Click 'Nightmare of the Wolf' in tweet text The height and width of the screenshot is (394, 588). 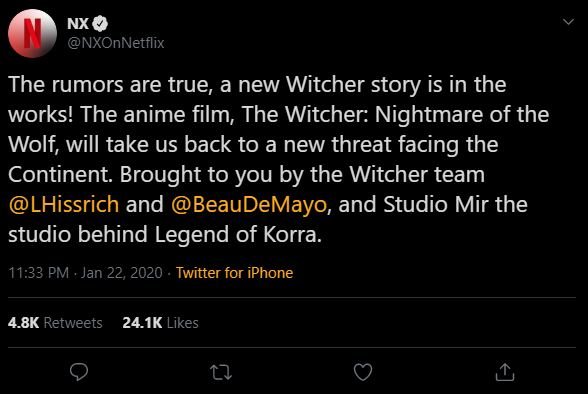462,114
